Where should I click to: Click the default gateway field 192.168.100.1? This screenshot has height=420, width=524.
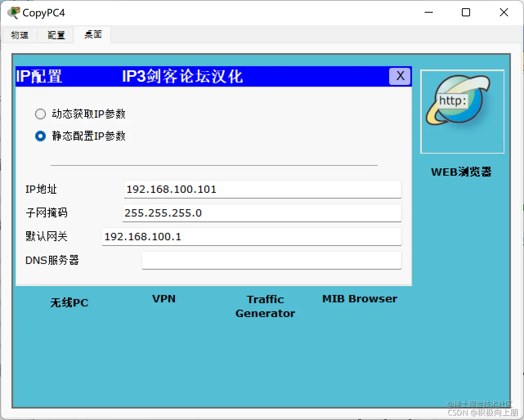(x=251, y=237)
